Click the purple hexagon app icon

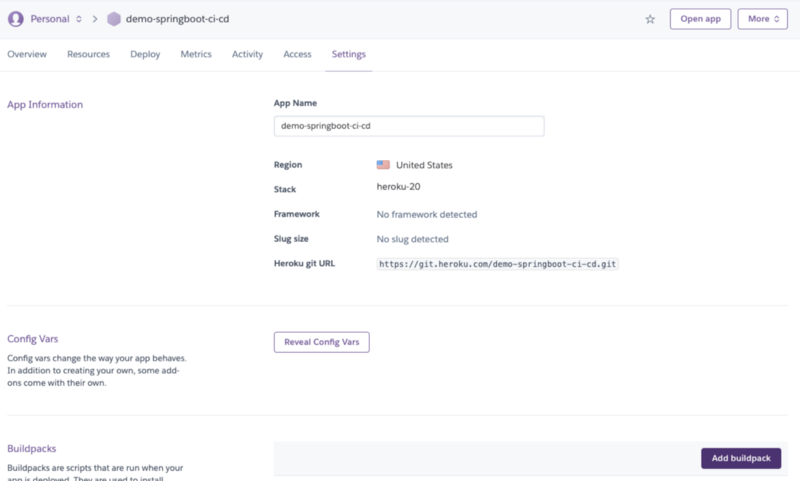[114, 19]
